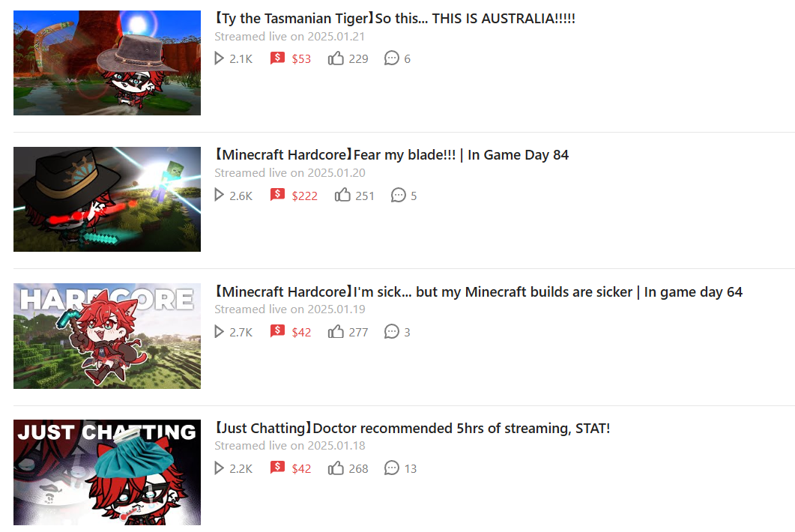Click the comment bubble icon showing 5

[x=399, y=195]
